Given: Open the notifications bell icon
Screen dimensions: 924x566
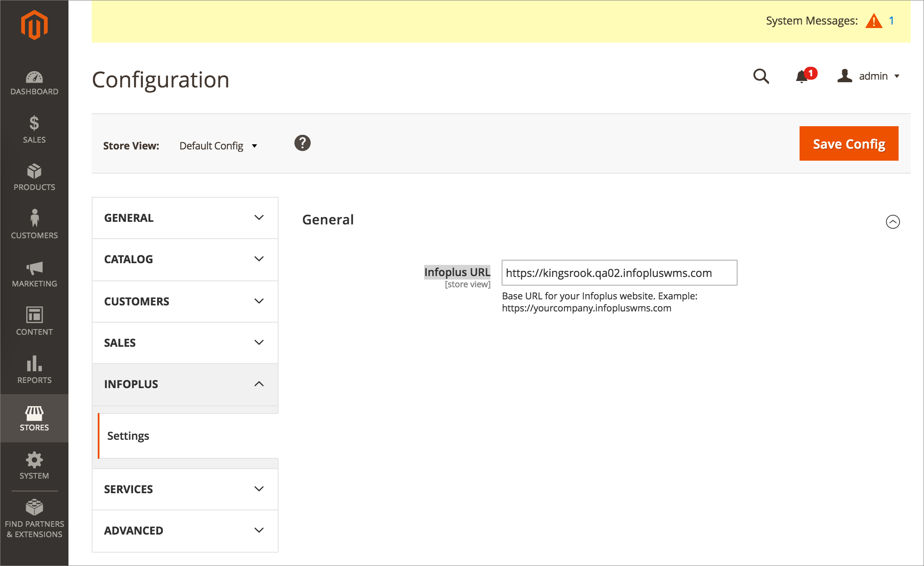Looking at the screenshot, I should click(x=802, y=77).
